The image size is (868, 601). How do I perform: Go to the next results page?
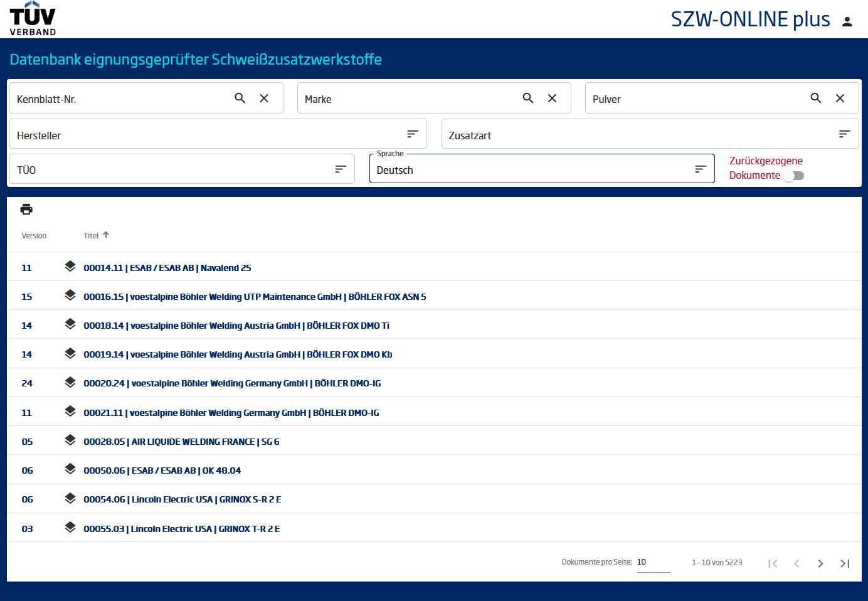(x=820, y=563)
